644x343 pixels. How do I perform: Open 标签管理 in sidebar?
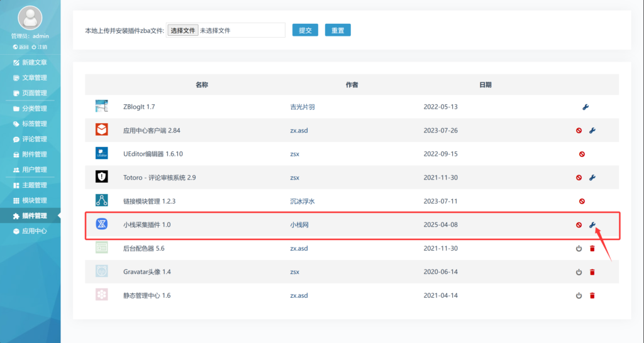tap(30, 124)
